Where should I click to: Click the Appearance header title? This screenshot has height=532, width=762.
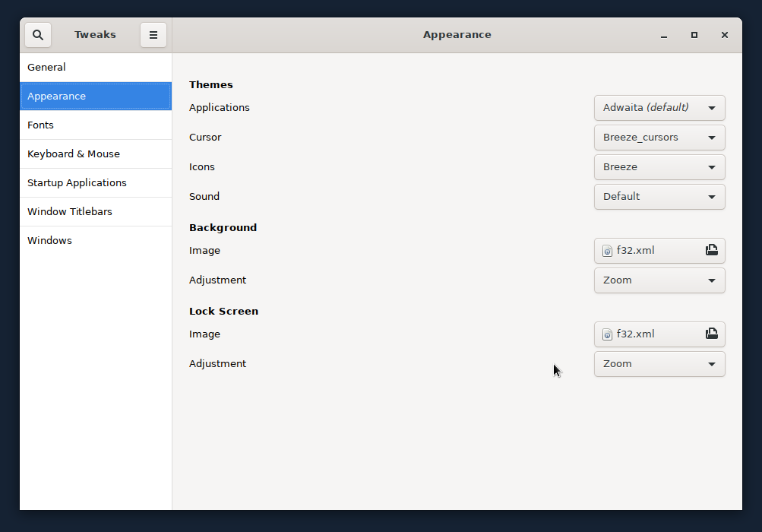tap(457, 35)
